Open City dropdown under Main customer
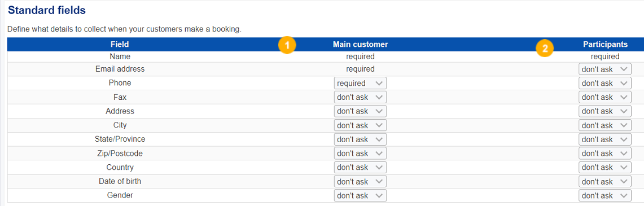 [360, 125]
